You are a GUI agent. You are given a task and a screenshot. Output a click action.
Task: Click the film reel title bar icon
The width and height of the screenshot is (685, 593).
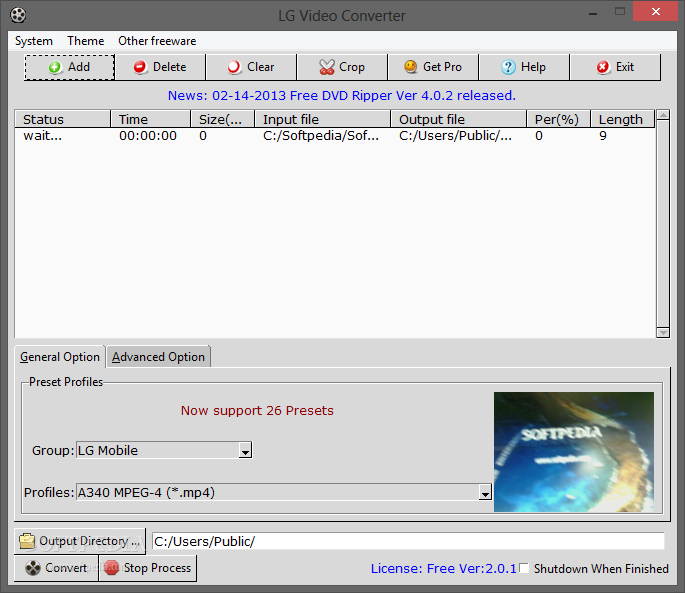click(x=18, y=15)
